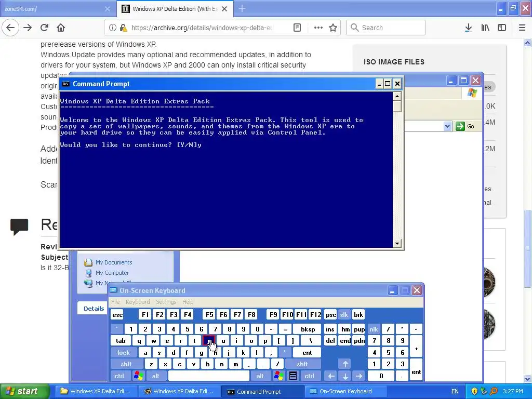Screen dimensions: 532x399
Task: Toggle caps lock key on-screen
Action: pyautogui.click(x=124, y=353)
